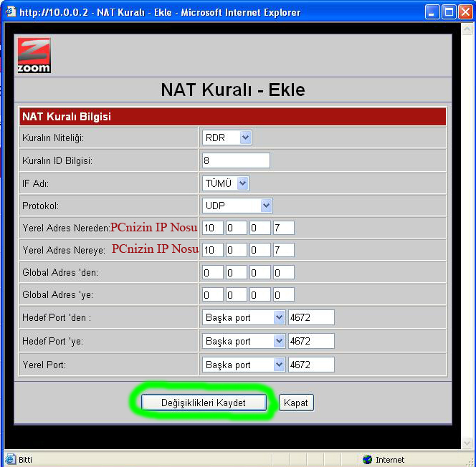
Task: Click the Kuralın ID Bilgisi: label
Action: [57, 160]
